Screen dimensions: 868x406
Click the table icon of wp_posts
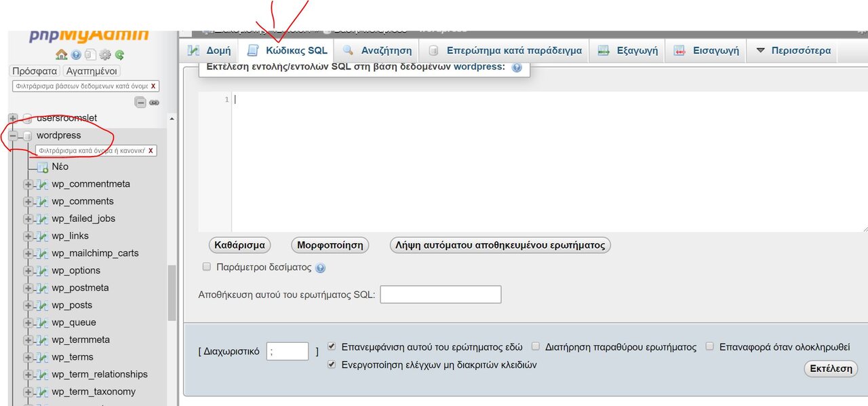click(43, 306)
